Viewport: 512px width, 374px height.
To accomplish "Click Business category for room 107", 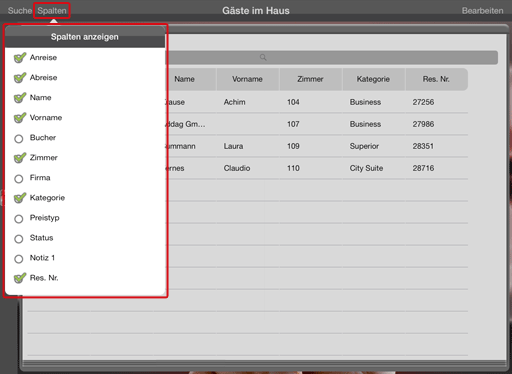I will click(x=365, y=124).
